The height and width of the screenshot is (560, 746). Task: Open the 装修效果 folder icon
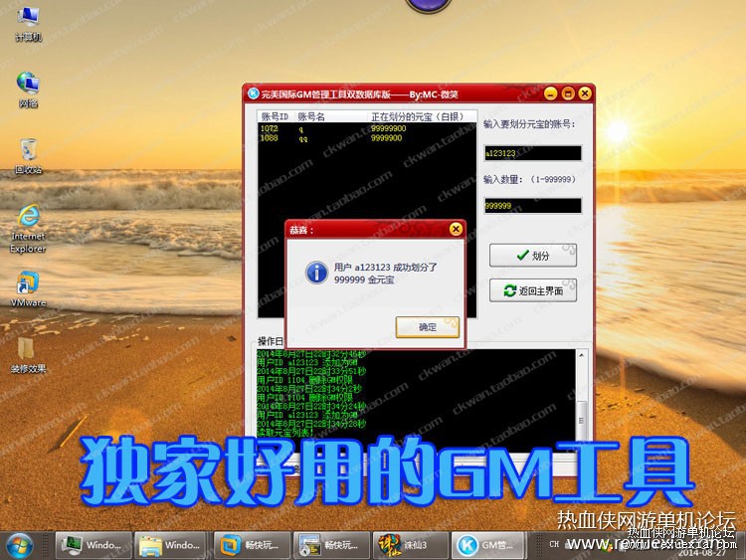[x=28, y=354]
